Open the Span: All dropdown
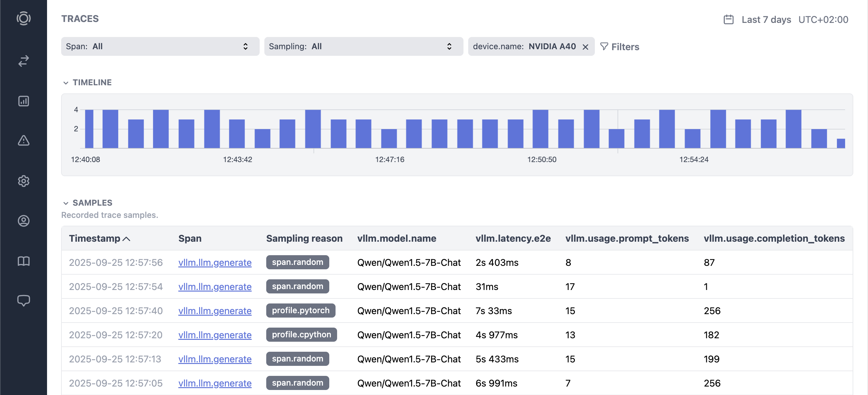The width and height of the screenshot is (868, 395). pos(160,46)
